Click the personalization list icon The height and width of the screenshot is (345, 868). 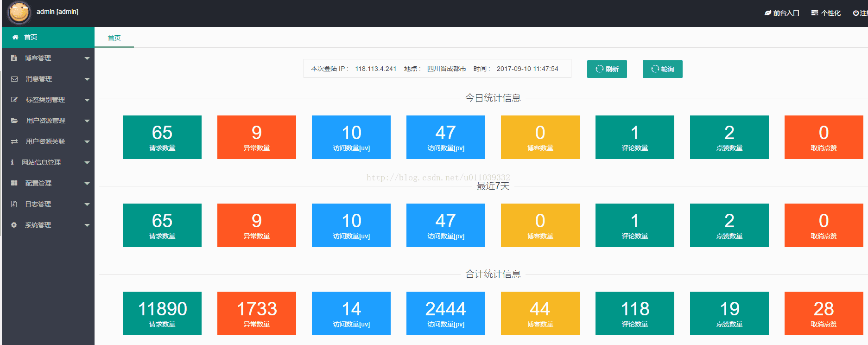pos(814,13)
